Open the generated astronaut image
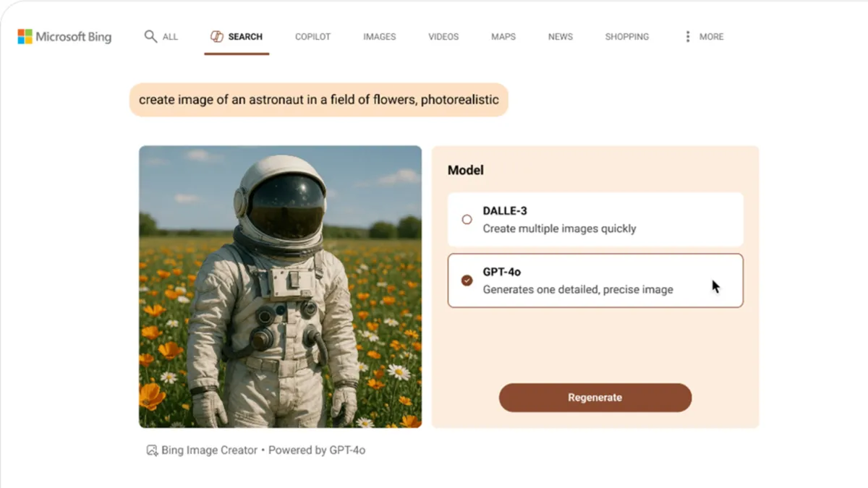The height and width of the screenshot is (488, 868). 280,286
